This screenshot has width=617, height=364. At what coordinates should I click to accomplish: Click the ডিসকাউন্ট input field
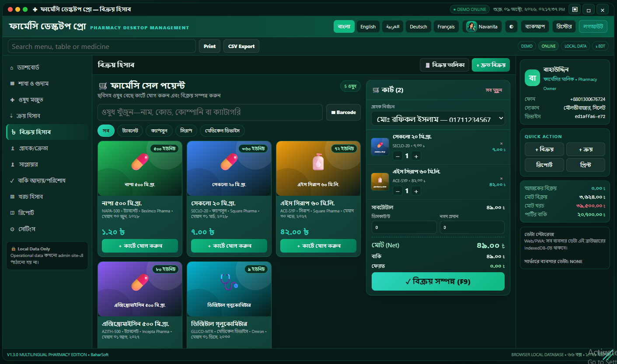pos(404,227)
